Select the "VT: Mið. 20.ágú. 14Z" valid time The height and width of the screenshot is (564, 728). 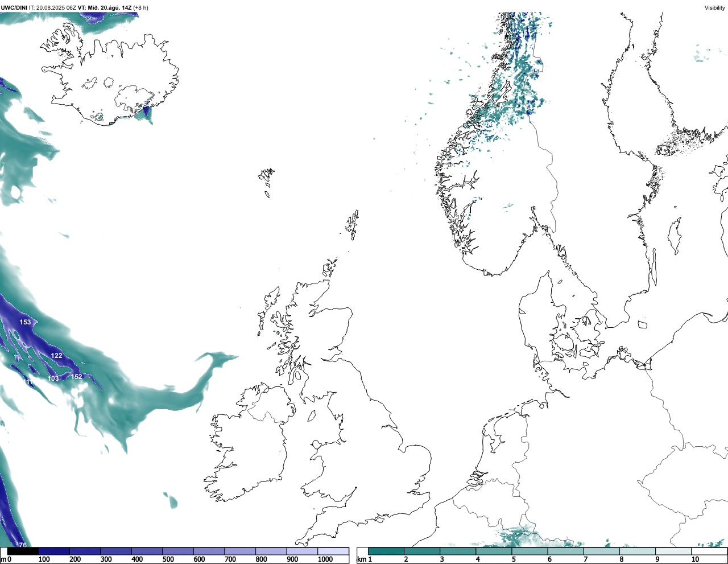[105, 7]
